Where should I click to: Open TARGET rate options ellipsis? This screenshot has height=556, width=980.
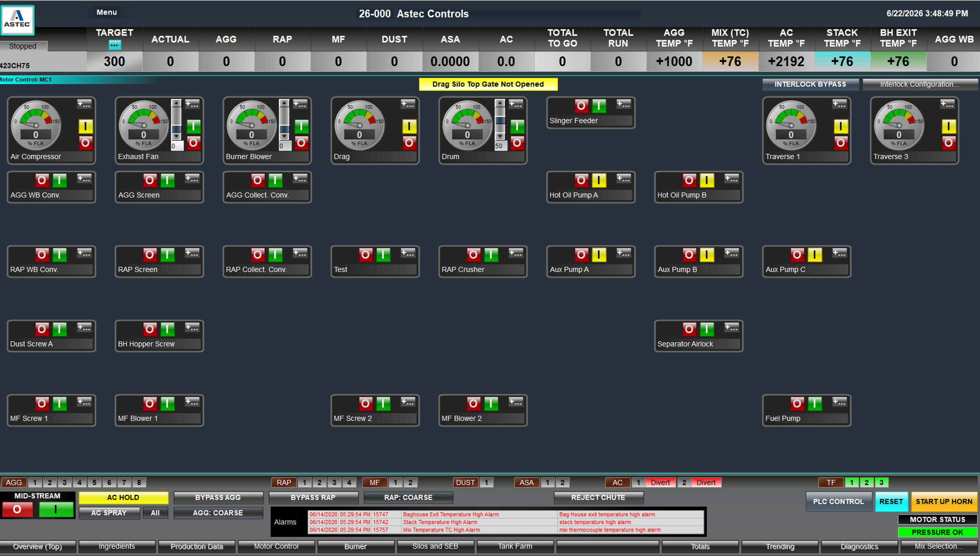tap(114, 45)
